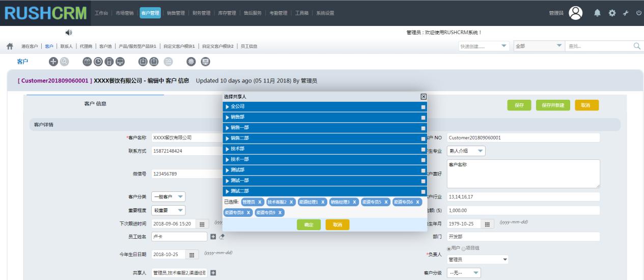
Task: Click the gear-shaped icon in customer toolbar
Action: pos(192,61)
